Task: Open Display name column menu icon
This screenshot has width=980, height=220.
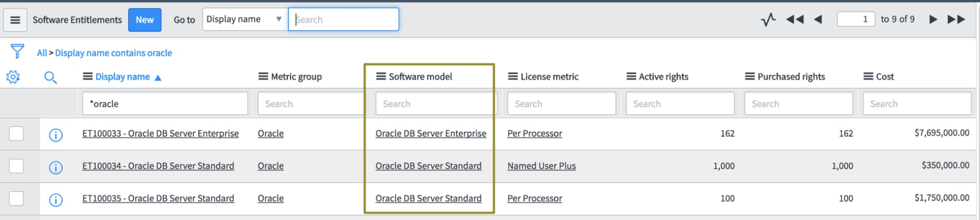Action: pos(88,76)
